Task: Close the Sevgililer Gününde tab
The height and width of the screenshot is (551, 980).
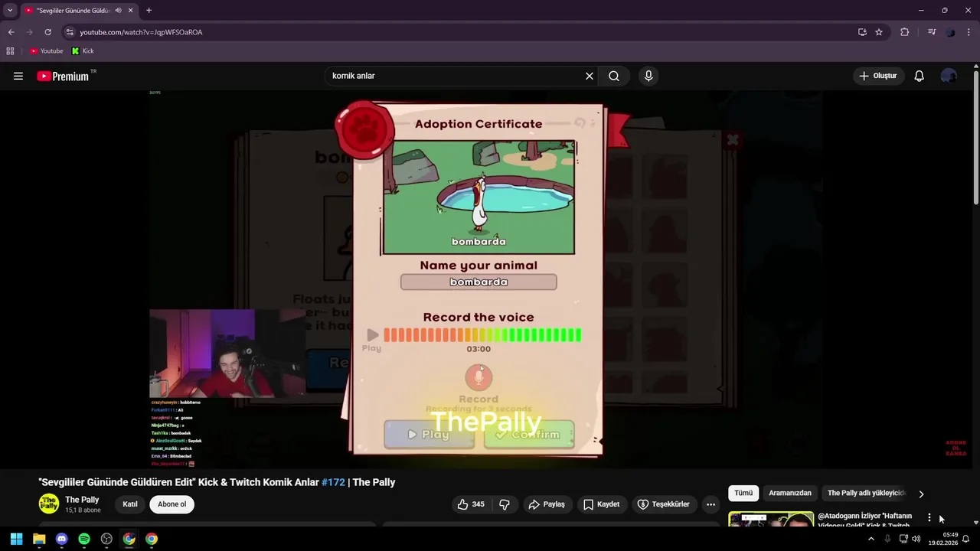Action: tap(130, 10)
